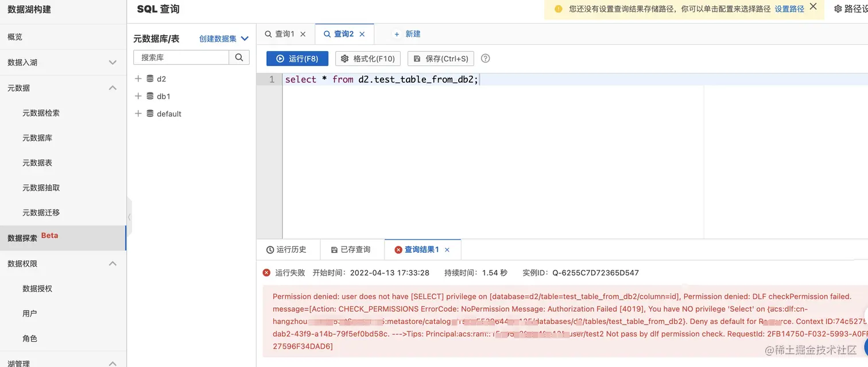The height and width of the screenshot is (367, 868).
Task: Click the 持续时间 1.54 秒 text
Action: [476, 273]
